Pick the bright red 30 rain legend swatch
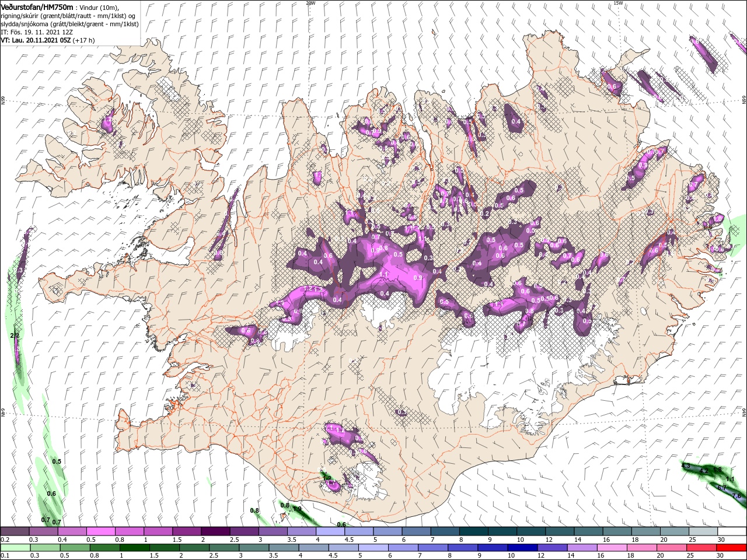The height and width of the screenshot is (560, 747). tap(731, 547)
